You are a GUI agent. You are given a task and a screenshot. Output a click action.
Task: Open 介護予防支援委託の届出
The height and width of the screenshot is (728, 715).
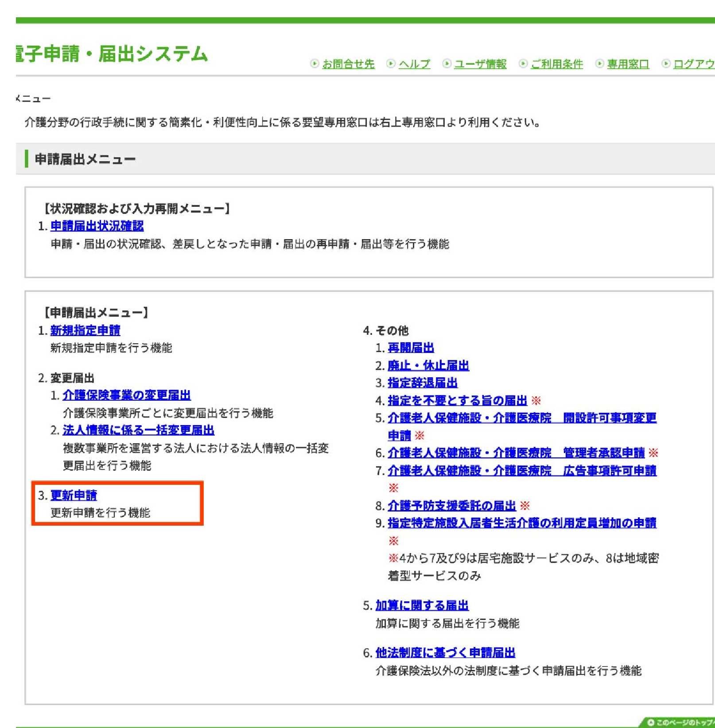[x=451, y=505]
